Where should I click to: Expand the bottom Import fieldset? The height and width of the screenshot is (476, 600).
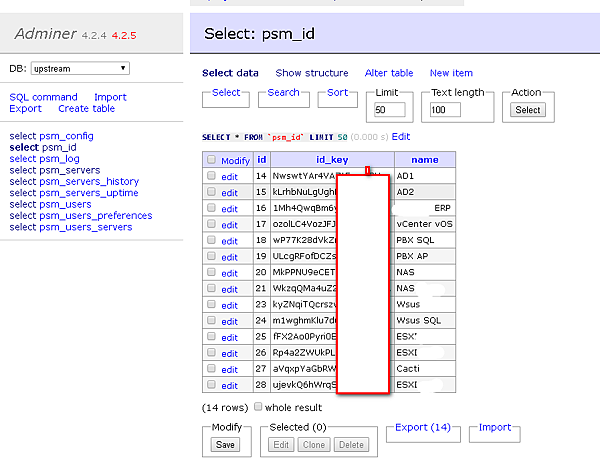(x=495, y=427)
